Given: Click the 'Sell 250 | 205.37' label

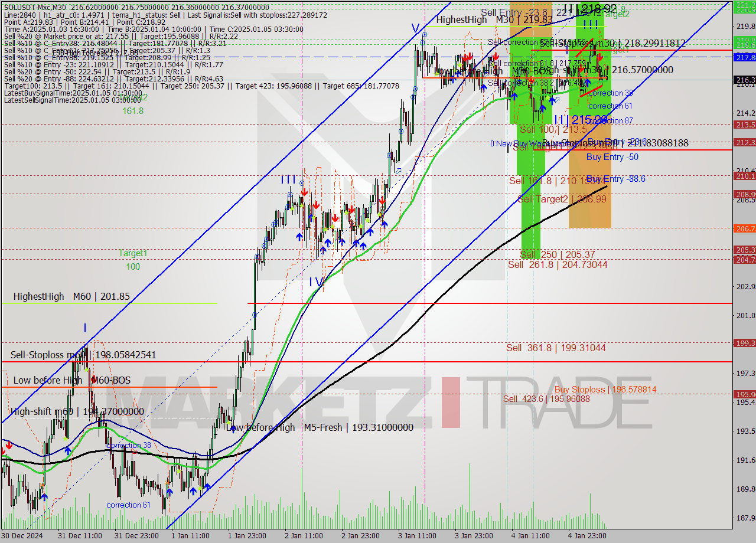Looking at the screenshot, I should (x=558, y=254).
